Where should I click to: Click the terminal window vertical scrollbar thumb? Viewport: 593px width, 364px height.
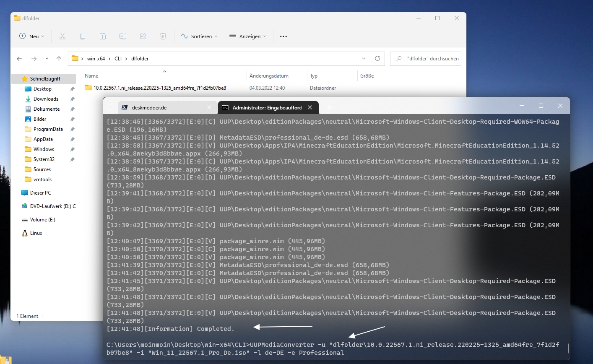tap(568, 348)
